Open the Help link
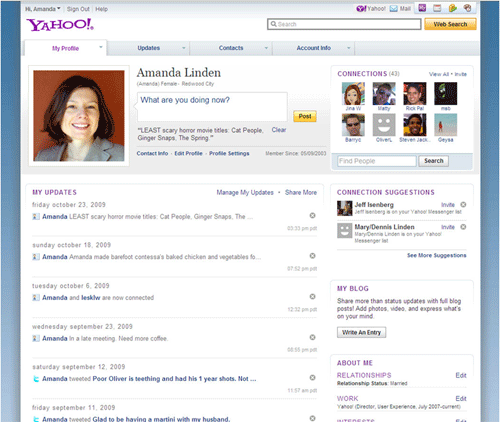 coord(101,9)
